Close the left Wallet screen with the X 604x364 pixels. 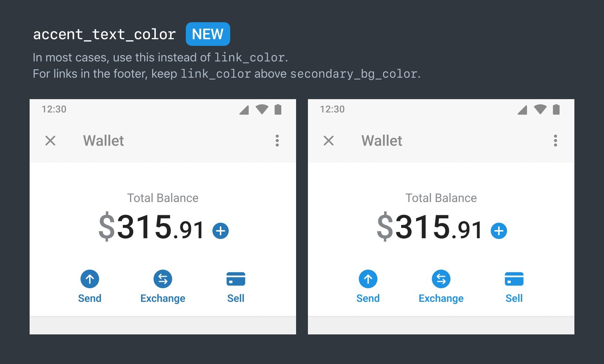click(x=51, y=141)
